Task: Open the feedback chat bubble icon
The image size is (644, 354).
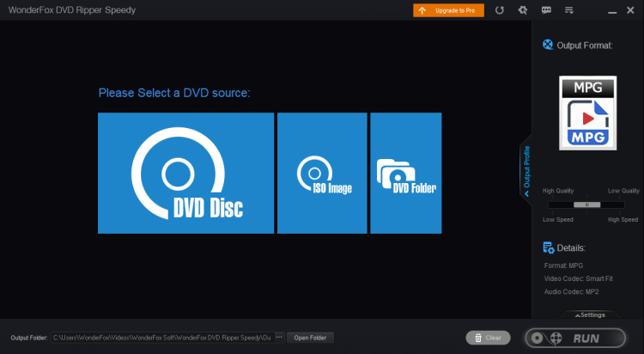Action: pyautogui.click(x=546, y=10)
